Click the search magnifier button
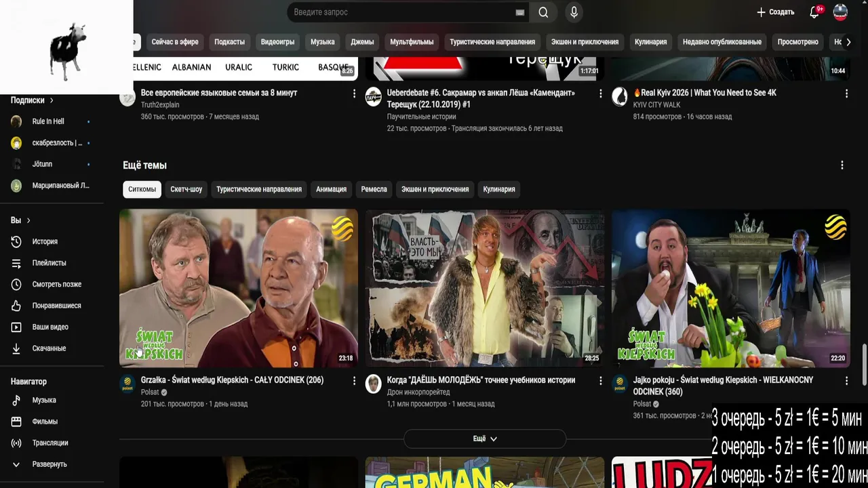Viewport: 868px width, 488px height. [x=543, y=12]
